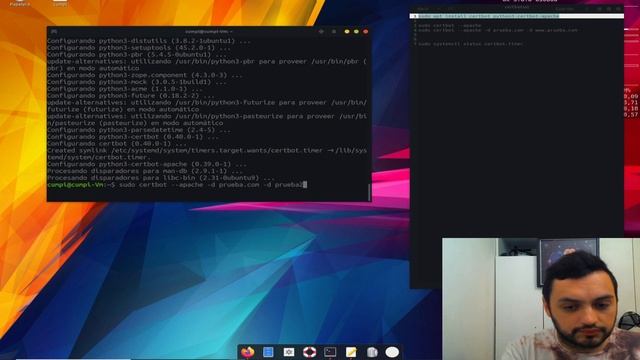This screenshot has width=640, height=360.
Task: Click the line 'Configurando certbot (0.40.0-1)' in terminal
Action: click(117, 144)
